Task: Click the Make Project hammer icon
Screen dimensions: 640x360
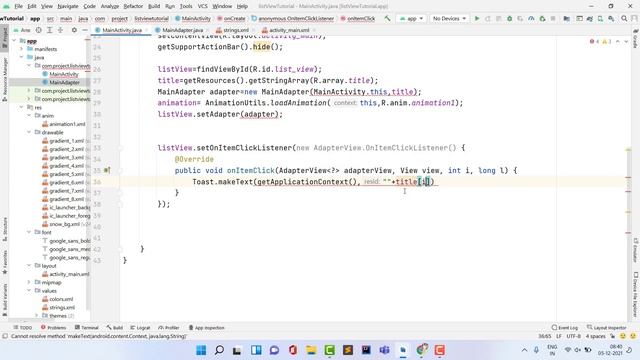Action: click(x=387, y=18)
